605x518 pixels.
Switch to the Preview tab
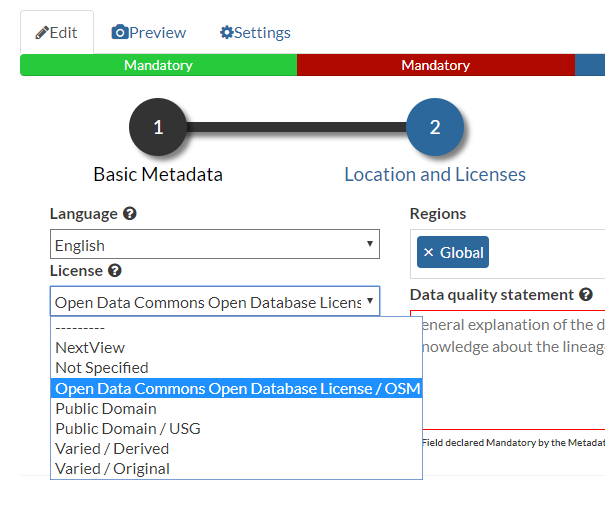click(149, 32)
